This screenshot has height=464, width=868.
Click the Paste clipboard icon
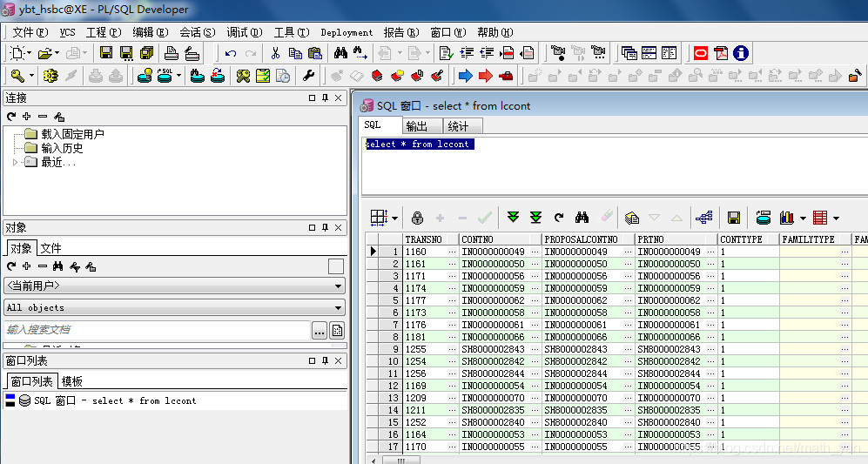[315, 53]
